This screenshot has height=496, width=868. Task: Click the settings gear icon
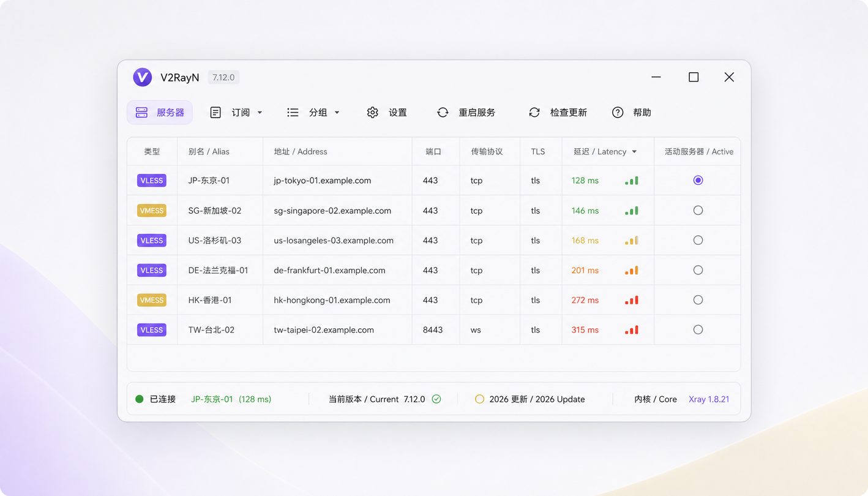(x=372, y=113)
